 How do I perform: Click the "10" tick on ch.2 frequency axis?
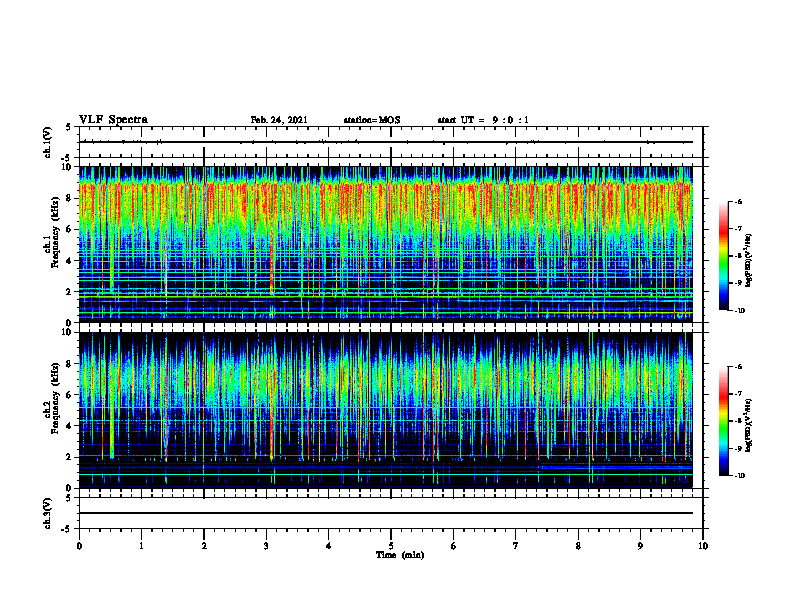(68, 332)
